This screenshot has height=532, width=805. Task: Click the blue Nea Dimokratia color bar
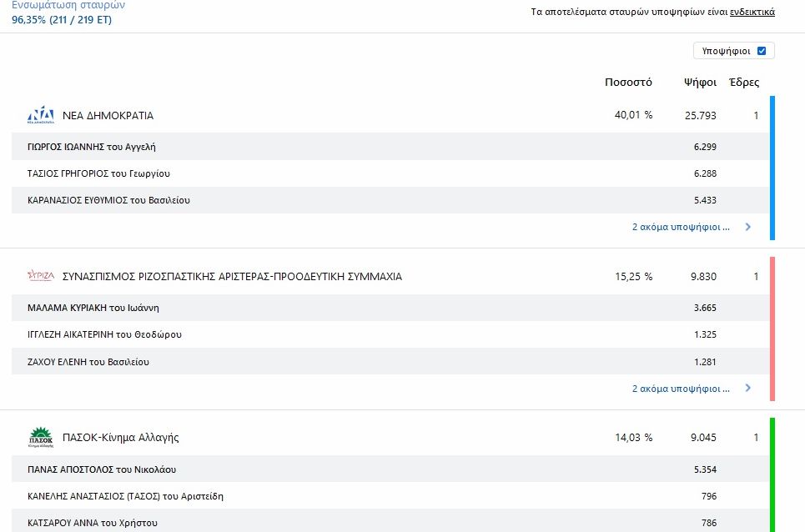tap(772, 167)
